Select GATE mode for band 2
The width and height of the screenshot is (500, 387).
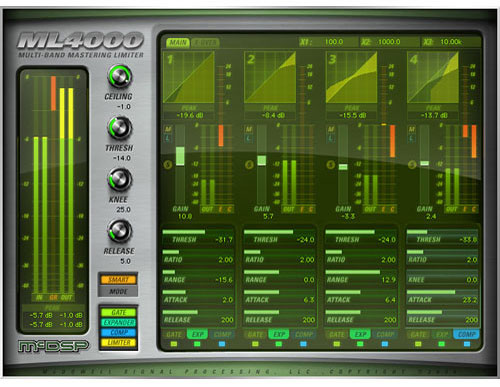click(x=255, y=334)
